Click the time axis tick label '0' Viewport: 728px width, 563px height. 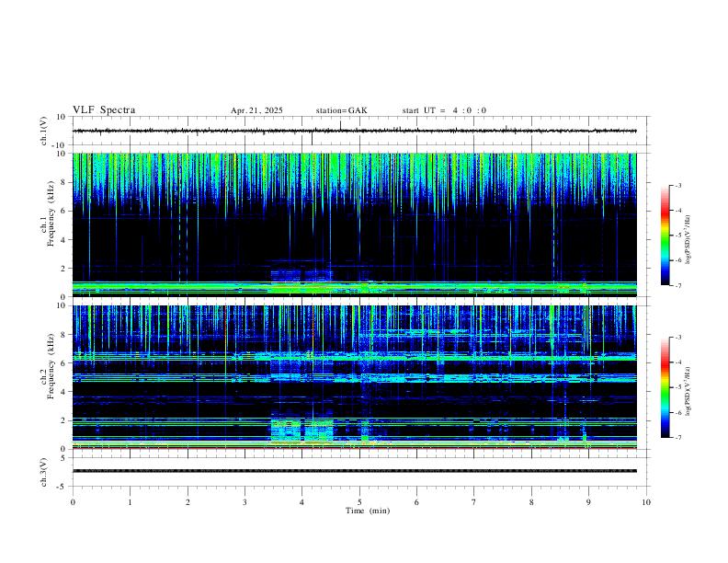(73, 502)
